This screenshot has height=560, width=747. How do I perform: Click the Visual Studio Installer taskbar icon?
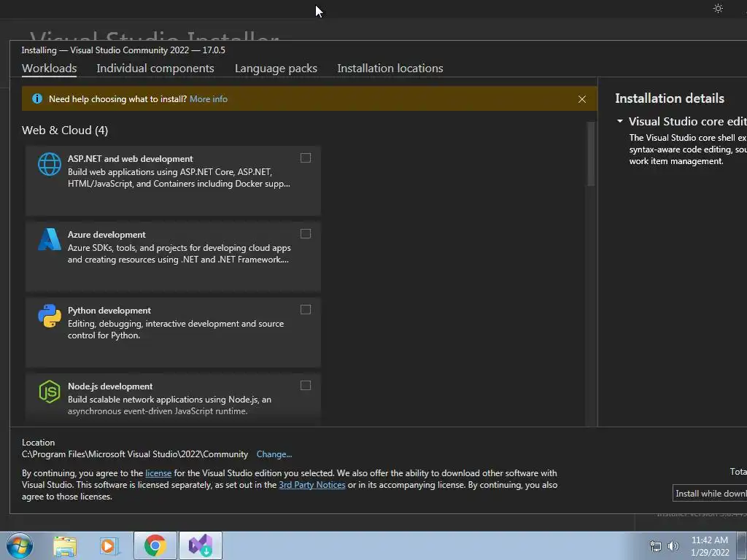click(x=201, y=545)
